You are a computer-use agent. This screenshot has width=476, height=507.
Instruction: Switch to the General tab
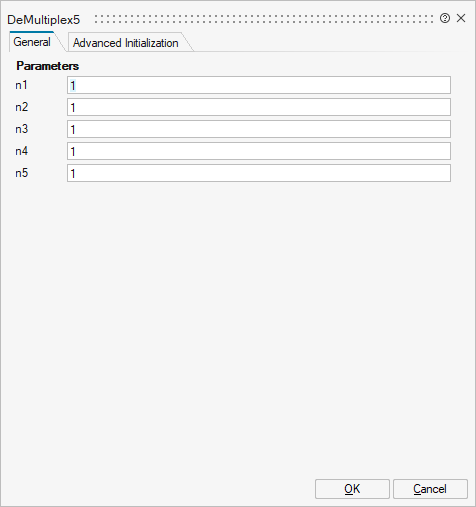(x=32, y=42)
